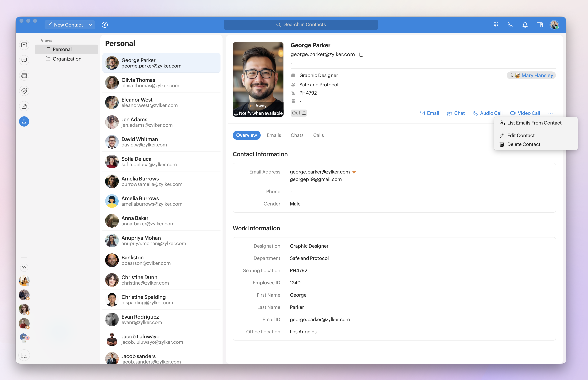Expand the sidebar with double chevron
The image size is (588, 380).
[24, 268]
